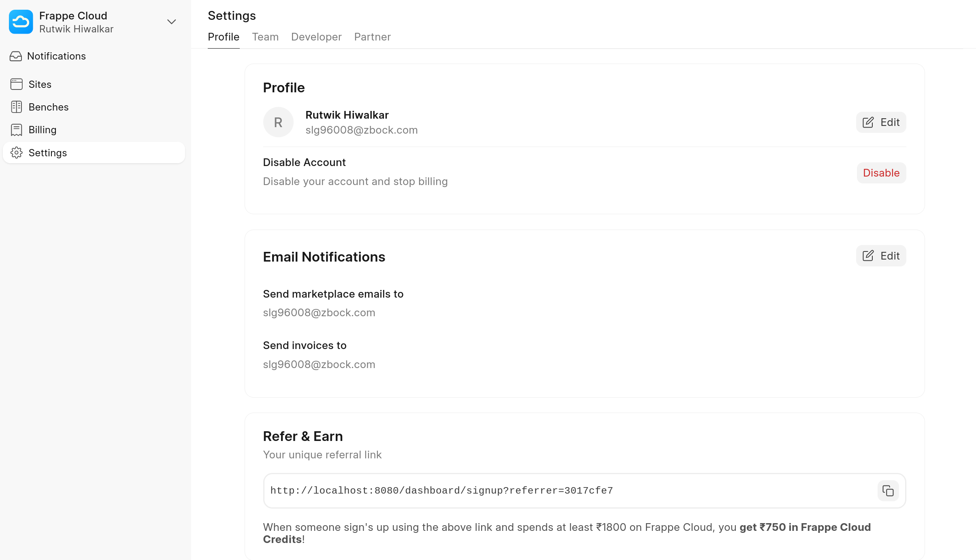
Task: Open the account dropdown next to Rutwik Hiwalkar
Action: [171, 21]
